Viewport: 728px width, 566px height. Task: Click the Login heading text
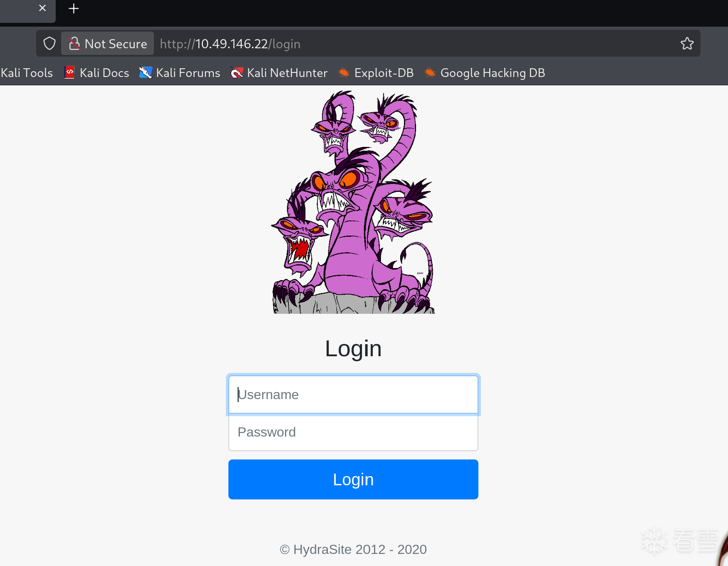click(353, 348)
